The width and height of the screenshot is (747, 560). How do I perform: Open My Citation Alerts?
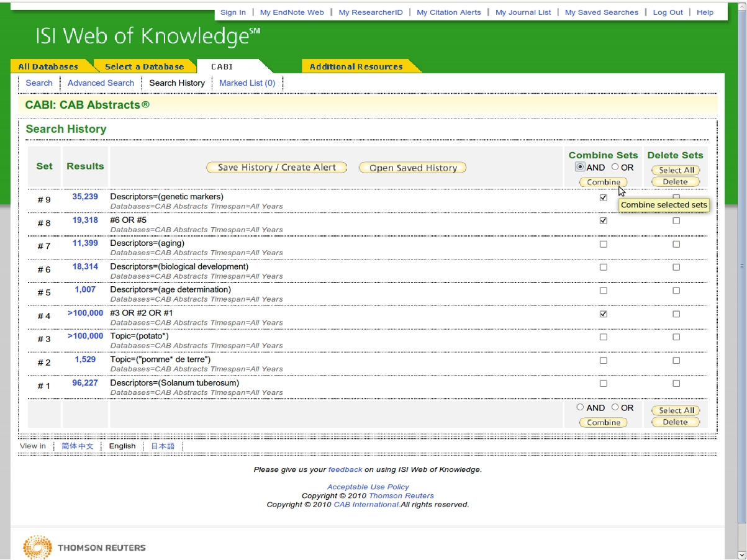point(449,12)
